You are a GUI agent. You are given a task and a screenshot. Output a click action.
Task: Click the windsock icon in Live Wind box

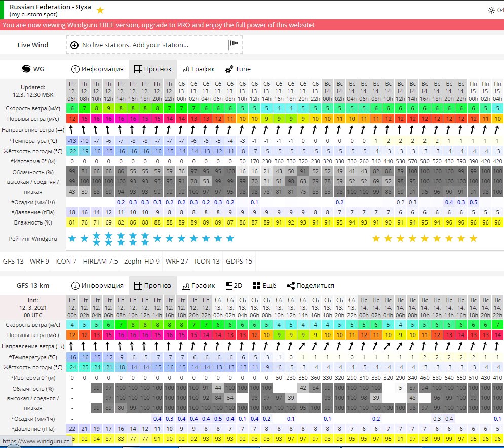(232, 45)
